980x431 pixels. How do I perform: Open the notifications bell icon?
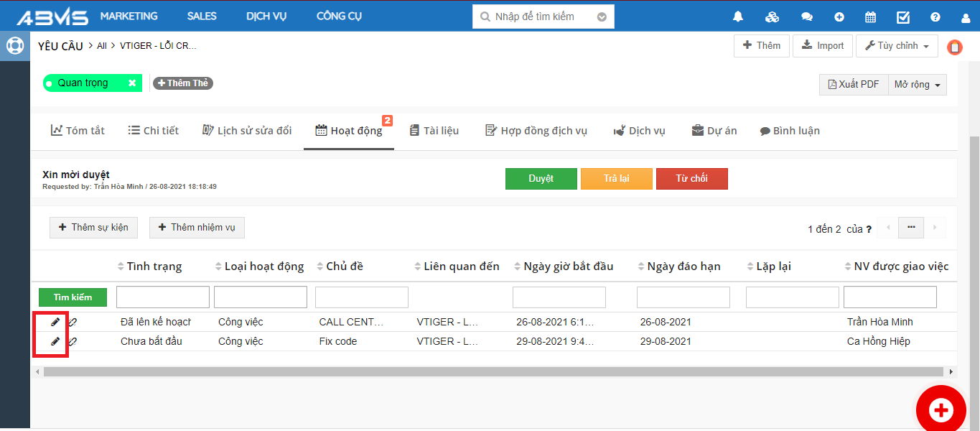click(738, 17)
